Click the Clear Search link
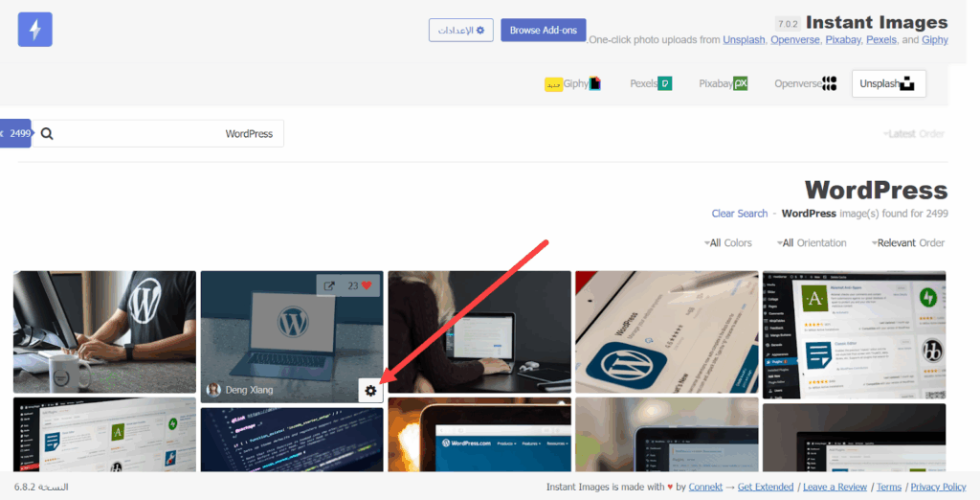980x500 pixels. tap(740, 214)
